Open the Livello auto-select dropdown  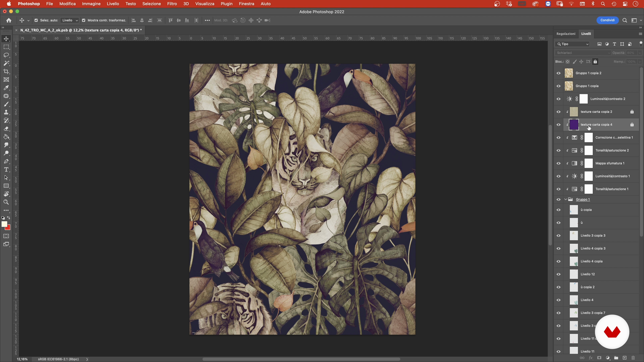pos(69,20)
